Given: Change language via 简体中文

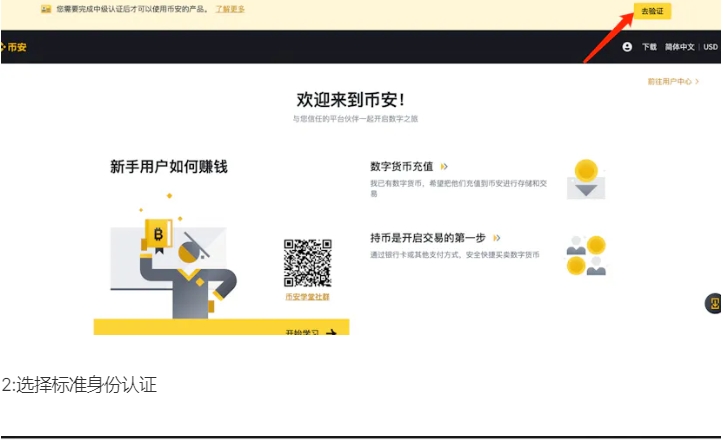Looking at the screenshot, I should (x=680, y=47).
